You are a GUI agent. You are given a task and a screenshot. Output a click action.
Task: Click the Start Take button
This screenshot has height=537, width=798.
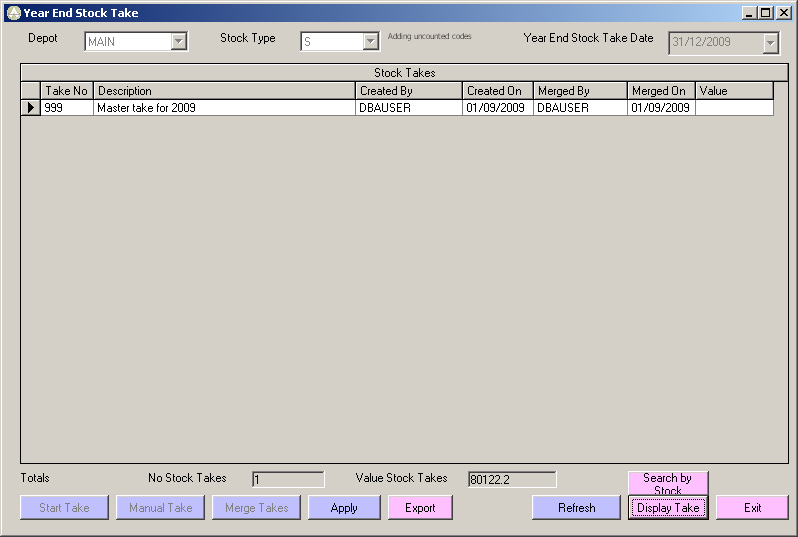click(64, 507)
